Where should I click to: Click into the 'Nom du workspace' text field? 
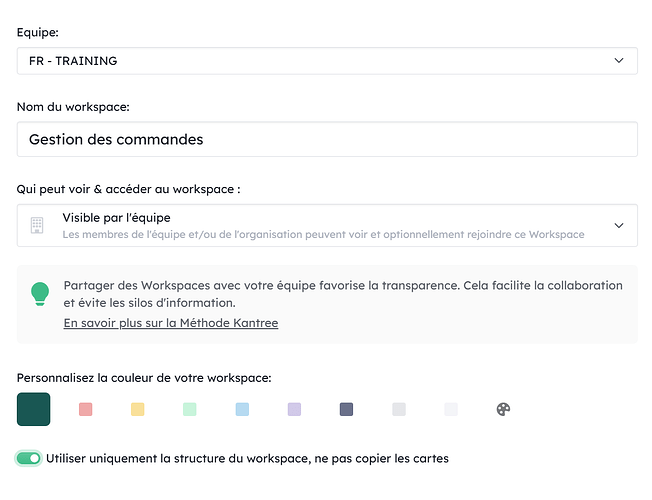pos(326,139)
